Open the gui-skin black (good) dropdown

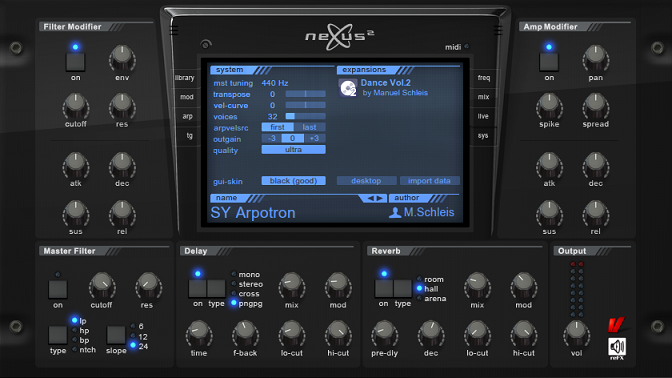294,181
